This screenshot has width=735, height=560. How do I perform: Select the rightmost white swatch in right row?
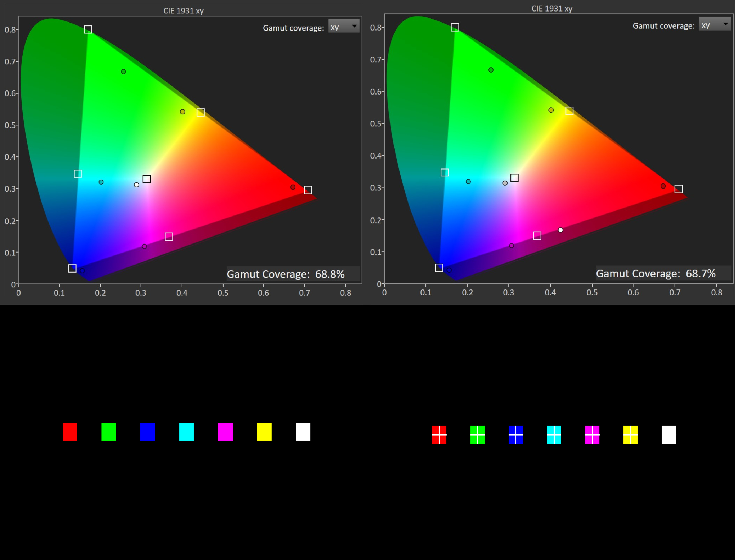pyautogui.click(x=669, y=435)
